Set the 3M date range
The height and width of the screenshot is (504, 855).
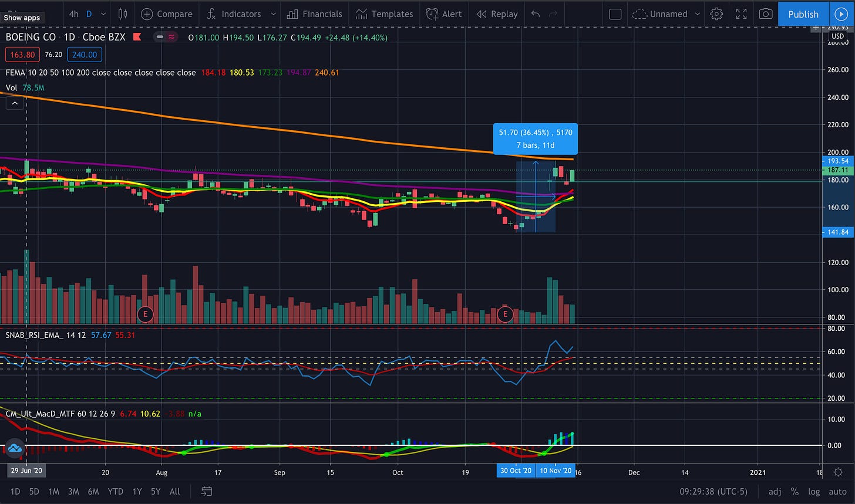pos(73,491)
